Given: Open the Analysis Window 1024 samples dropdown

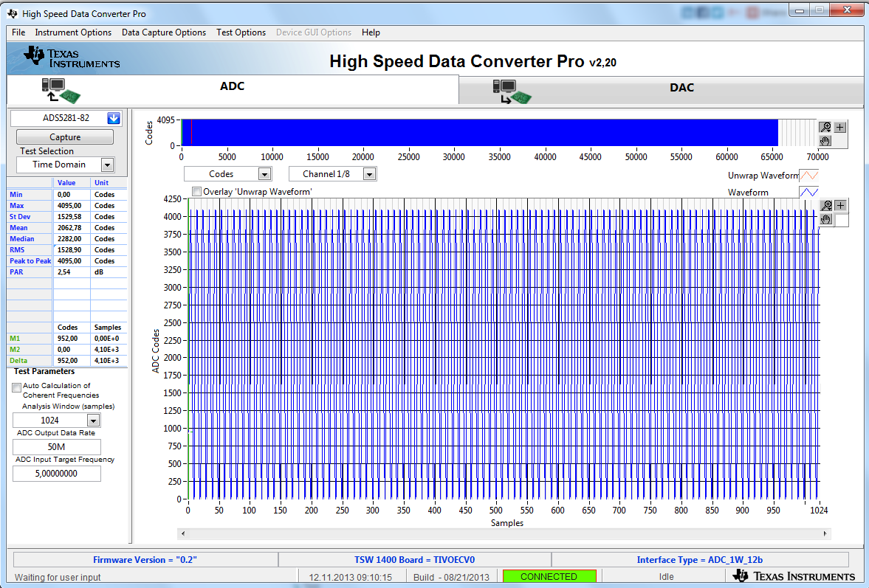Looking at the screenshot, I should [x=93, y=421].
